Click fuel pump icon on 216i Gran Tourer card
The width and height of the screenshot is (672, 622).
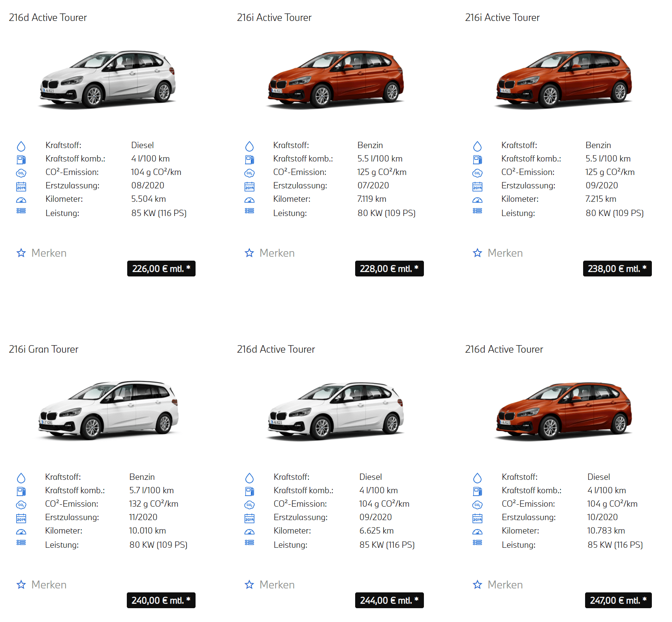21,491
